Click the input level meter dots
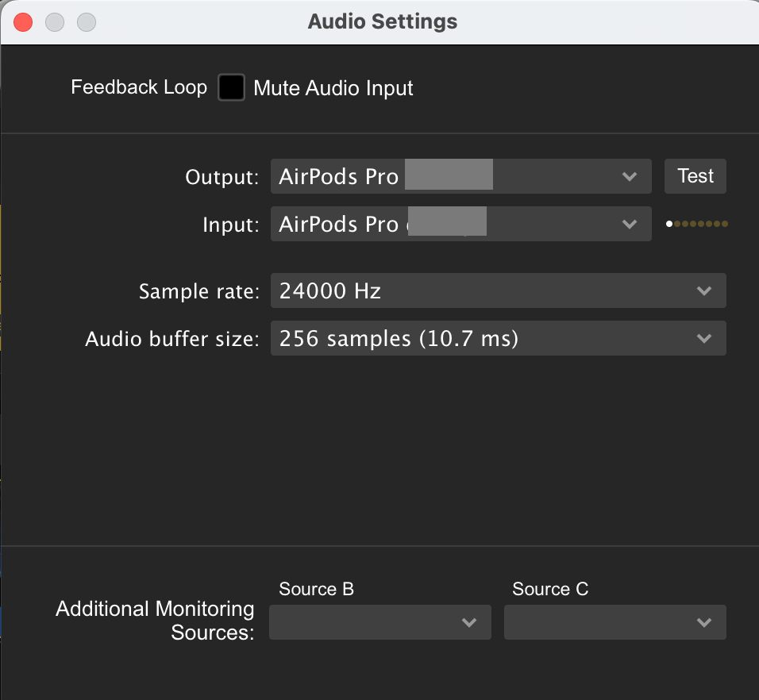The width and height of the screenshot is (759, 700). pos(696,224)
